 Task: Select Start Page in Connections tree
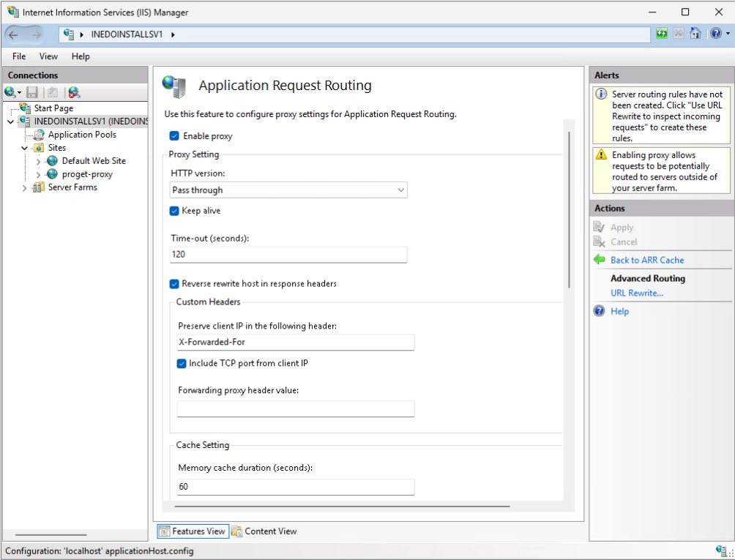click(53, 108)
